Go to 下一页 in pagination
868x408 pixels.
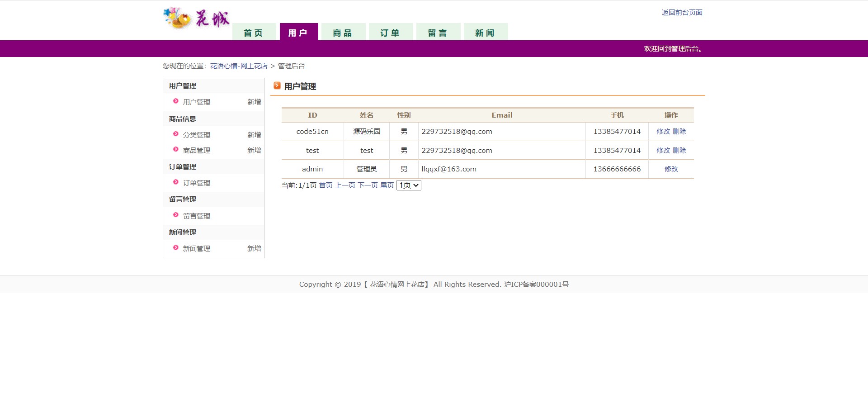[368, 185]
